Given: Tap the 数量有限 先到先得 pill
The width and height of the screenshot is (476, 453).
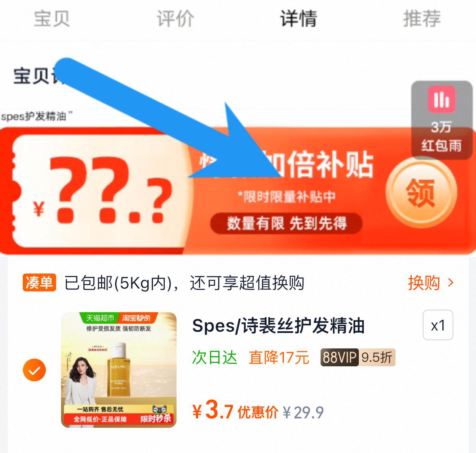Looking at the screenshot, I should pos(286,223).
